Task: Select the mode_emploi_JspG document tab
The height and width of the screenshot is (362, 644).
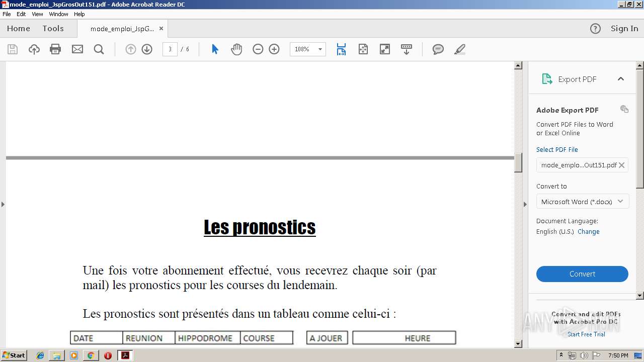Action: [x=122, y=29]
